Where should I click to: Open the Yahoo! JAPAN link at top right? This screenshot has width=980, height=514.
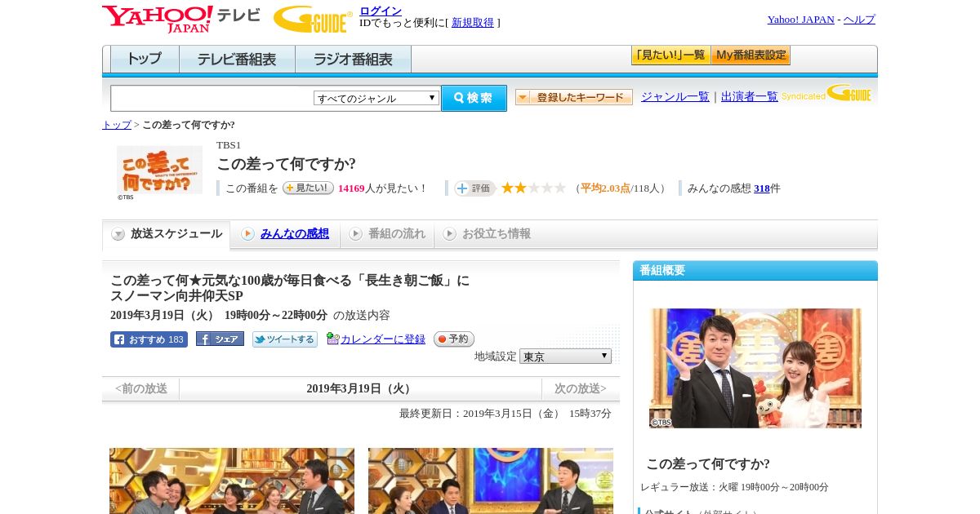[x=801, y=20]
